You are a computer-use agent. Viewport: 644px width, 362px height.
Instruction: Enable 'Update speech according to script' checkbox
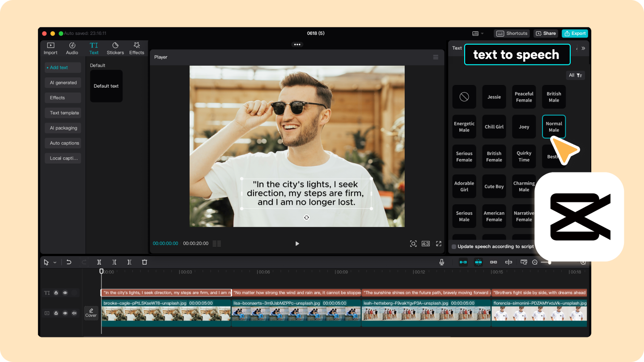click(454, 247)
